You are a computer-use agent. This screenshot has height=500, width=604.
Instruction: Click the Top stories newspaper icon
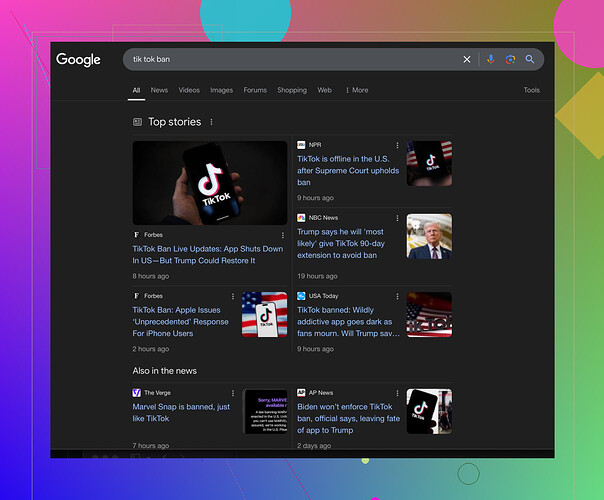pyautogui.click(x=138, y=122)
